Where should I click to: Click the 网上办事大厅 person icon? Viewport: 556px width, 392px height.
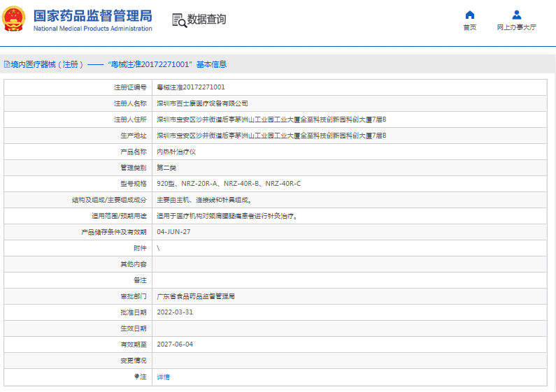point(516,15)
